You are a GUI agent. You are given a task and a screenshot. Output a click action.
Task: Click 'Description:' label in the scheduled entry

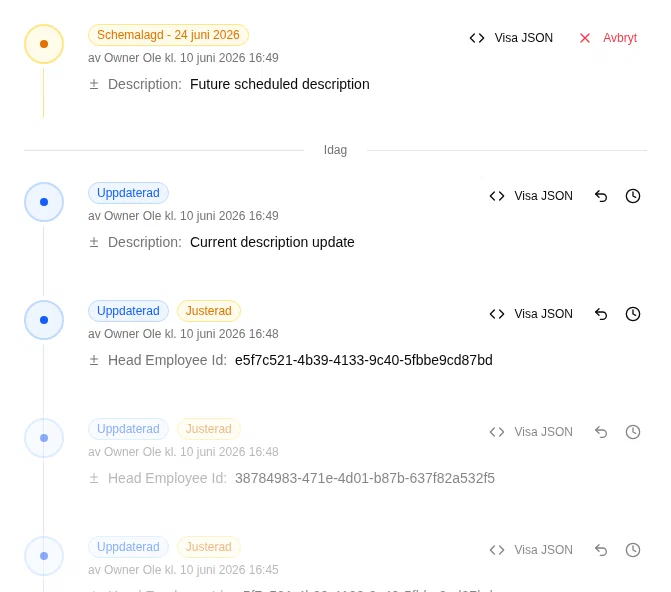[145, 84]
